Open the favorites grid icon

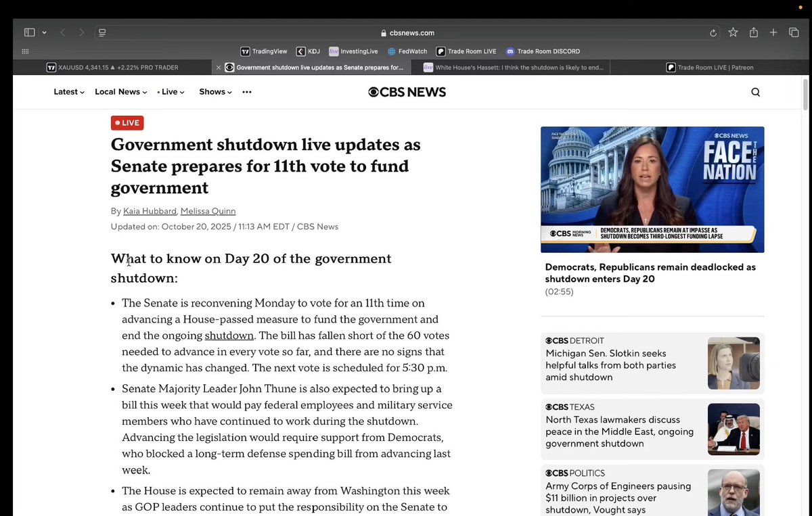(25, 51)
